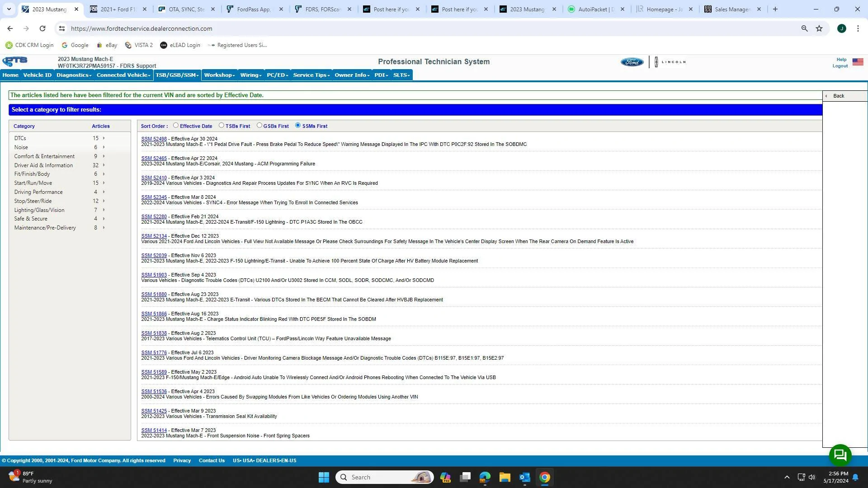Open SSM 52498 article link

(154, 139)
